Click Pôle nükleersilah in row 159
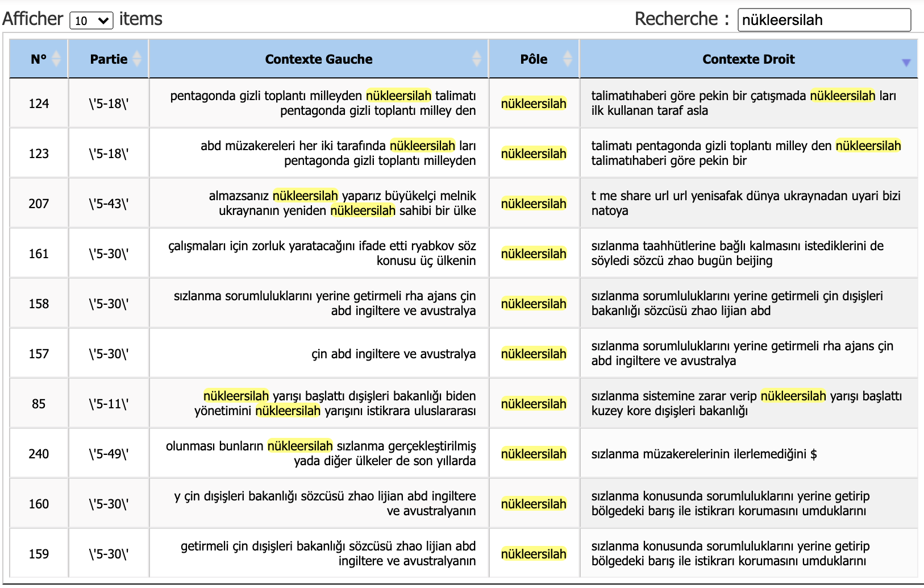The height and width of the screenshot is (588, 924). 534,554
